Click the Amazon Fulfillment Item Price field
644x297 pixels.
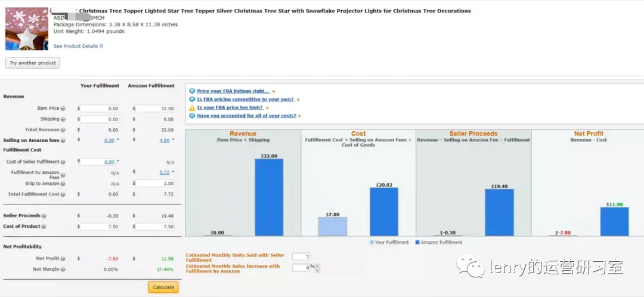tap(155, 109)
